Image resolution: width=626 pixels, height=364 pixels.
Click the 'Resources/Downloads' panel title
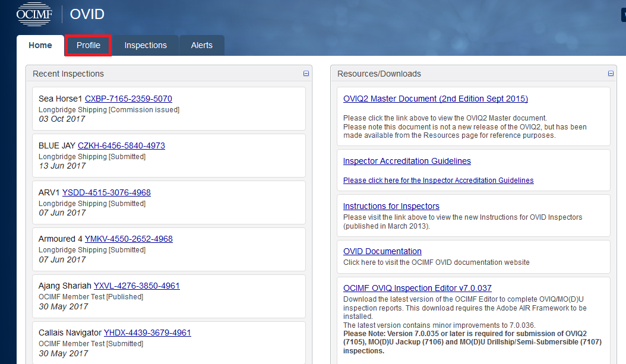380,74
